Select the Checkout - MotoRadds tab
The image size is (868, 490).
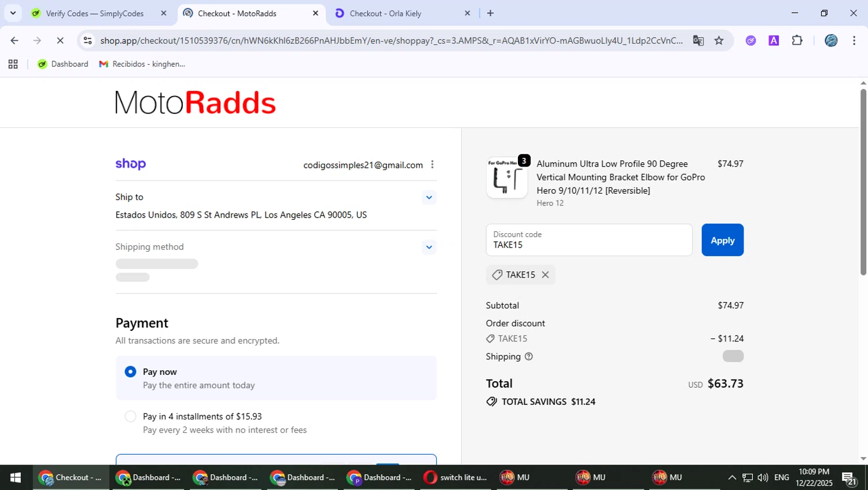click(237, 13)
